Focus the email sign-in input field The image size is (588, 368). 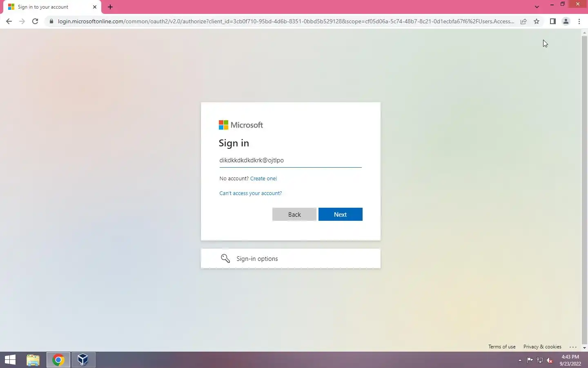290,160
